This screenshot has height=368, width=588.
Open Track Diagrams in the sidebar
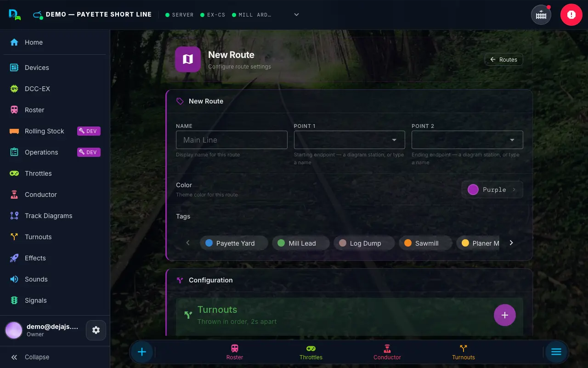tap(55, 216)
